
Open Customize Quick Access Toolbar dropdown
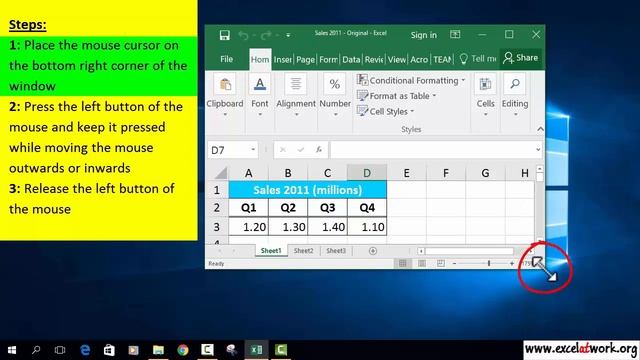point(288,36)
